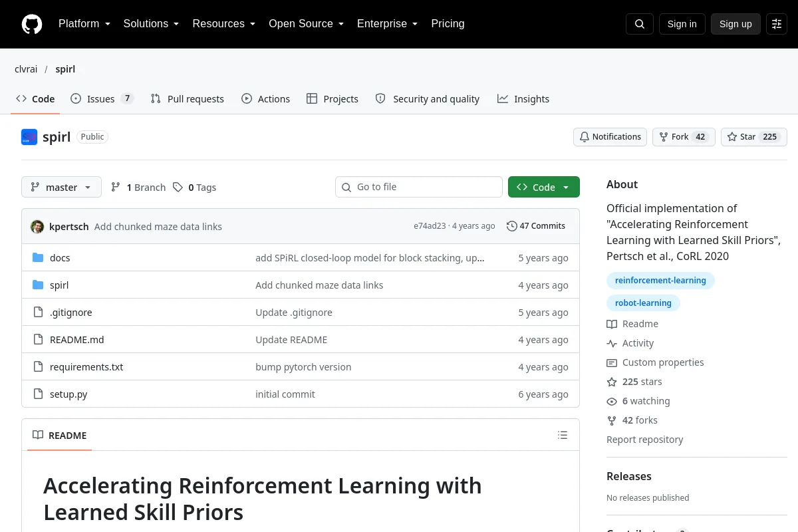This screenshot has height=532, width=798.
Task: Open the robot-learning topic tag
Action: point(643,303)
